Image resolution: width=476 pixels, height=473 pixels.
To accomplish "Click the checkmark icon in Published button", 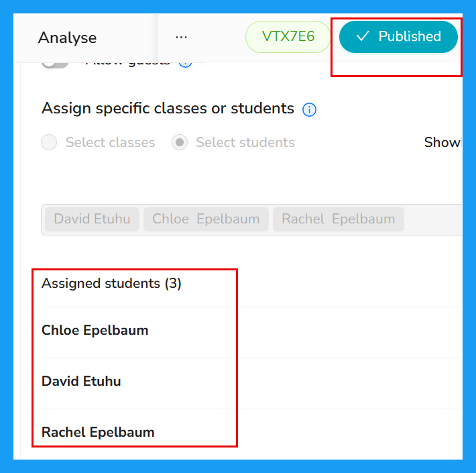I will click(x=363, y=36).
